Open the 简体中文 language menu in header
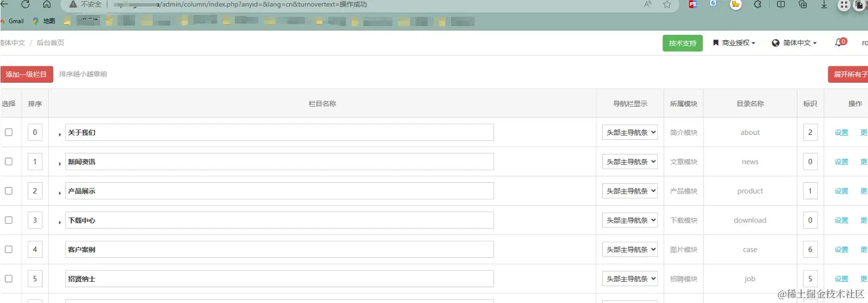This screenshot has height=303, width=868. pyautogui.click(x=795, y=43)
